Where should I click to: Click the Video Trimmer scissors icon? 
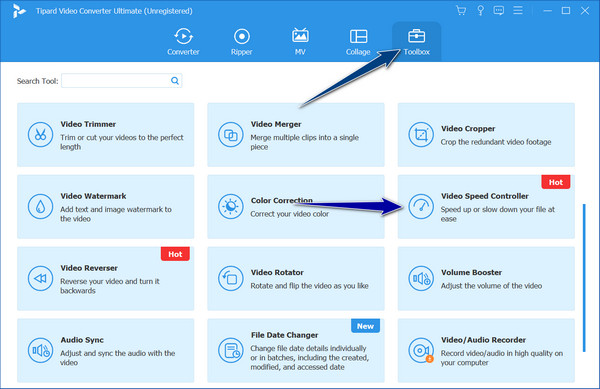[x=40, y=135]
